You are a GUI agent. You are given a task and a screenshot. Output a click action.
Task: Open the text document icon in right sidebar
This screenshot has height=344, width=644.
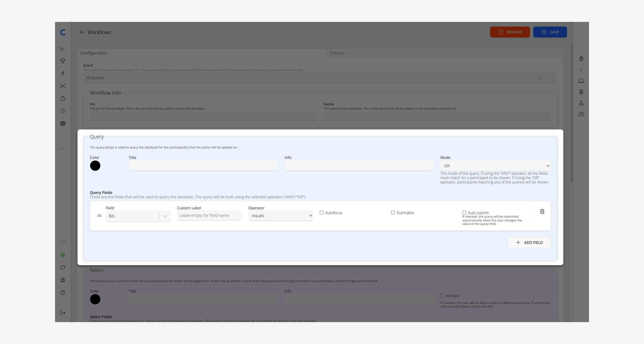tap(581, 92)
